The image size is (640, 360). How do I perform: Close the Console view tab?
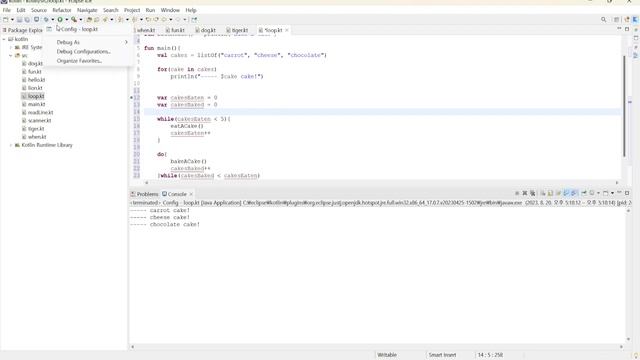tap(191, 194)
